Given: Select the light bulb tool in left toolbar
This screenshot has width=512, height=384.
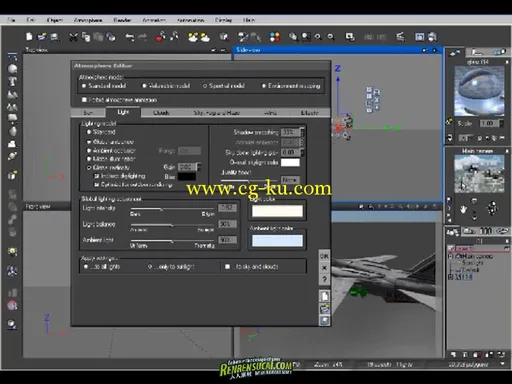Looking at the screenshot, I should [x=12, y=251].
